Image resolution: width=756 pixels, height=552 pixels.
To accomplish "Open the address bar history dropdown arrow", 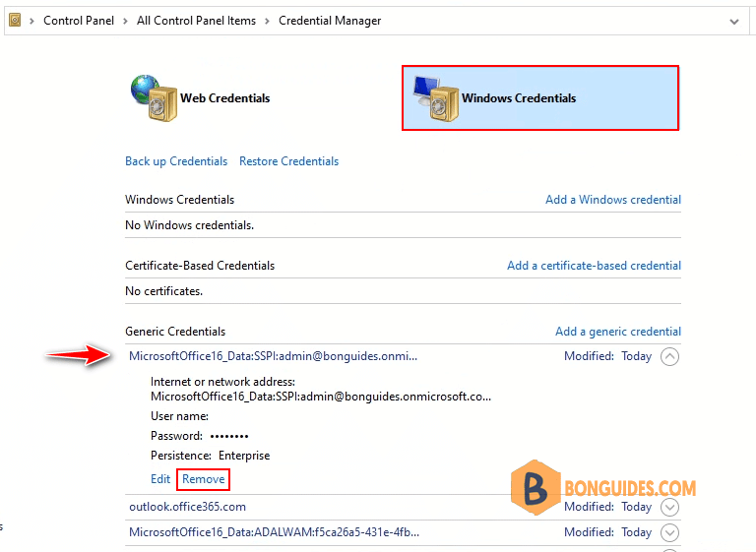I will 733,22.
